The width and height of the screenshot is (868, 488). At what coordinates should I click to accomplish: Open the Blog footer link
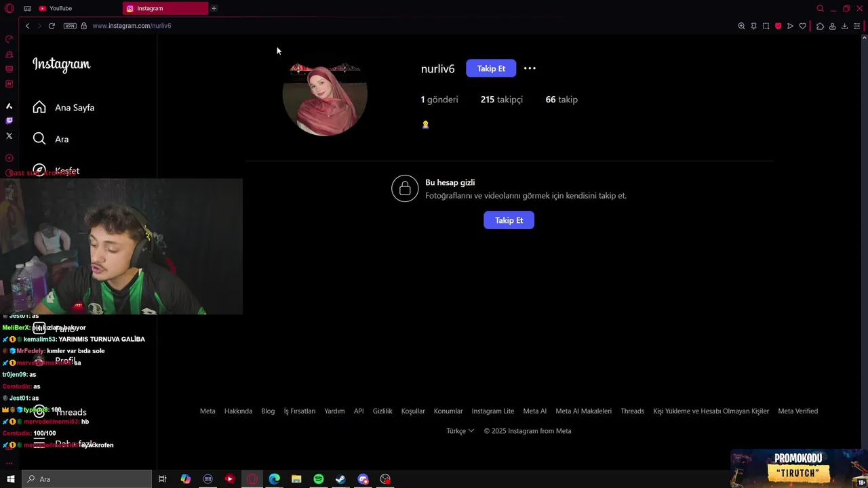(268, 411)
